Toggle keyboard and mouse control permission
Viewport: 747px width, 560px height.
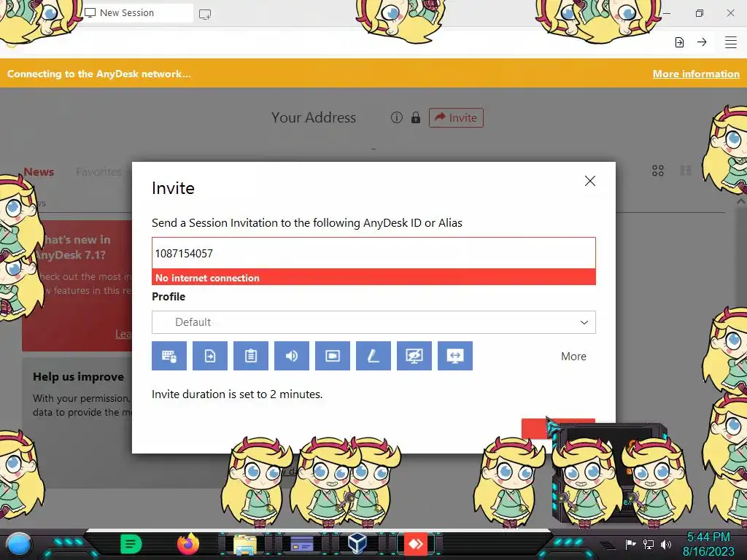pos(169,356)
